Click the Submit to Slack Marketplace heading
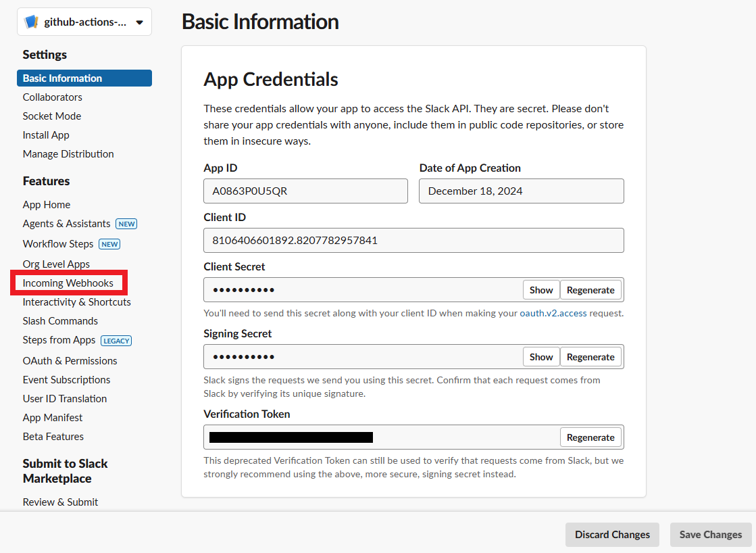 click(65, 471)
